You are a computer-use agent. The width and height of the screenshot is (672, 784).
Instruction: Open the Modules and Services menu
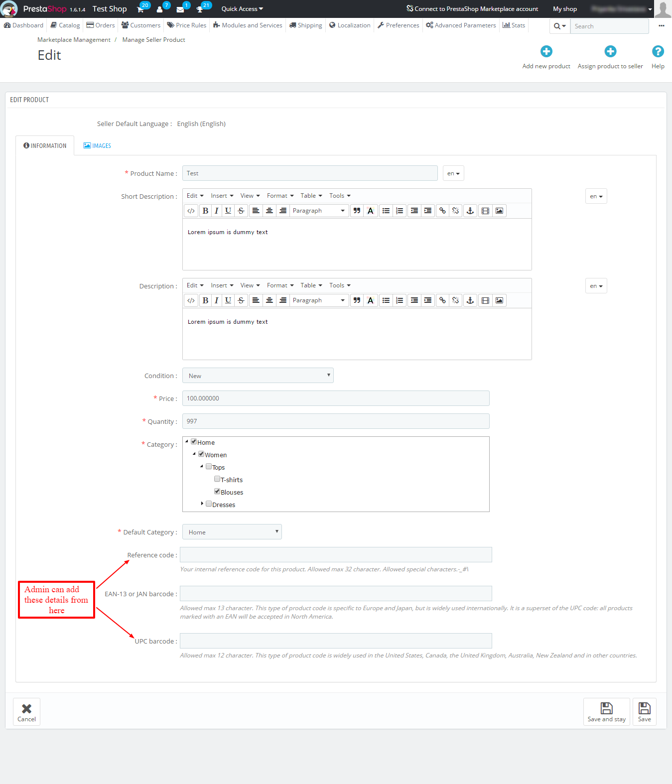tap(248, 25)
